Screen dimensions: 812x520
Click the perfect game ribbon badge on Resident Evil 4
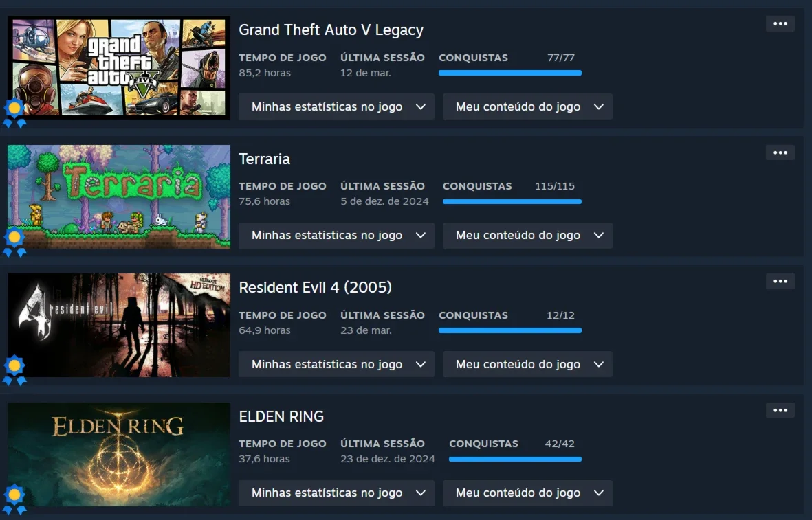tap(14, 370)
